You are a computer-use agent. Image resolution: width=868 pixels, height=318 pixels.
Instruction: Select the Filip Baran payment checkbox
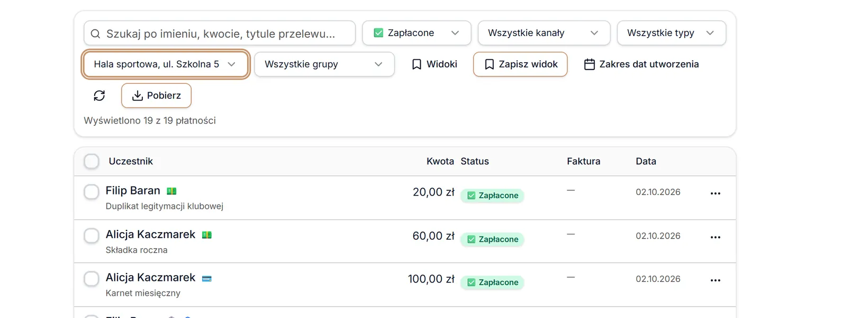[x=92, y=192]
